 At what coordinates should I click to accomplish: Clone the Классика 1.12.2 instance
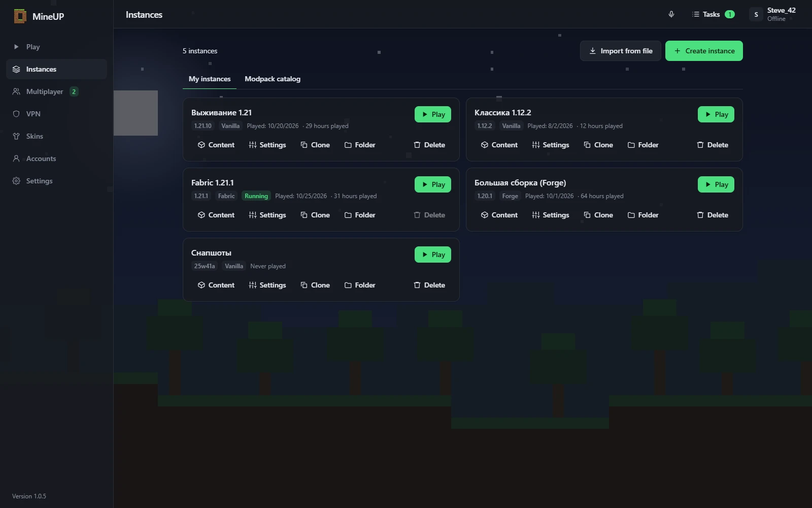pos(598,145)
